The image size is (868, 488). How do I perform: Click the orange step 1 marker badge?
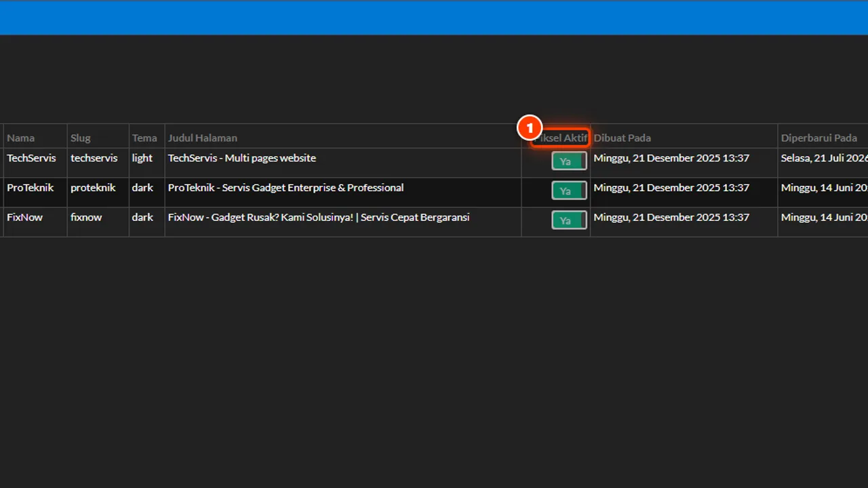click(529, 127)
